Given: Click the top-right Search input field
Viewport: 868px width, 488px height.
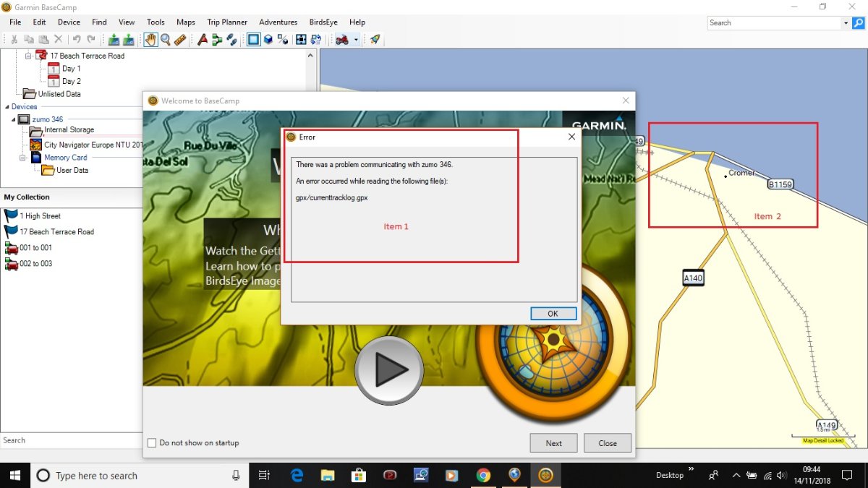Looking at the screenshot, I should tap(774, 22).
